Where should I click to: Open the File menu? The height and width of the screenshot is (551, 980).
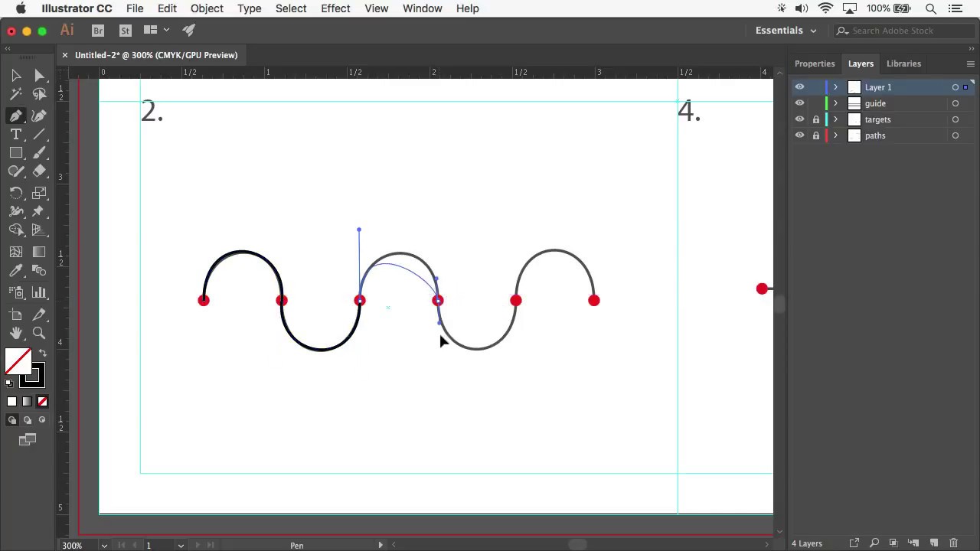coord(135,8)
